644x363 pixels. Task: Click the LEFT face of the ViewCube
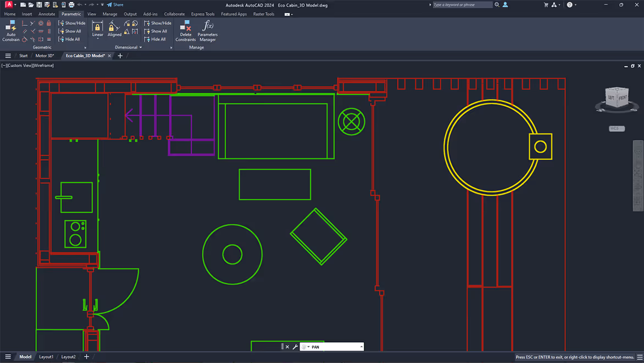(611, 98)
